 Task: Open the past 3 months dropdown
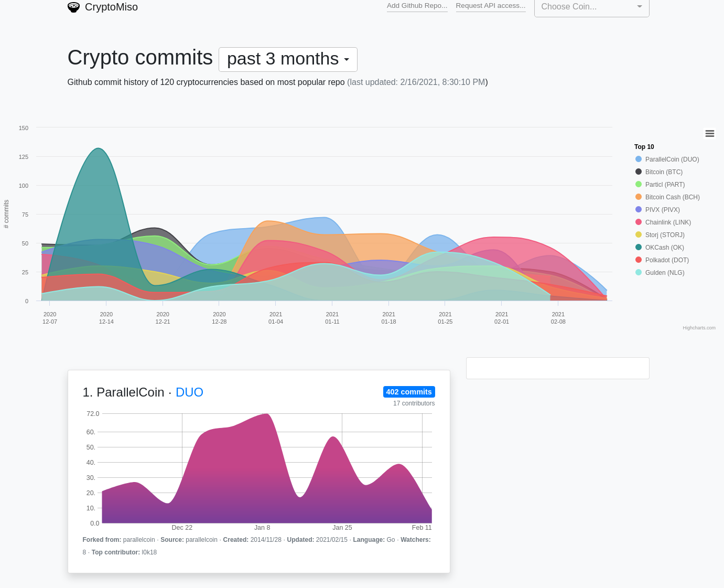(x=288, y=59)
